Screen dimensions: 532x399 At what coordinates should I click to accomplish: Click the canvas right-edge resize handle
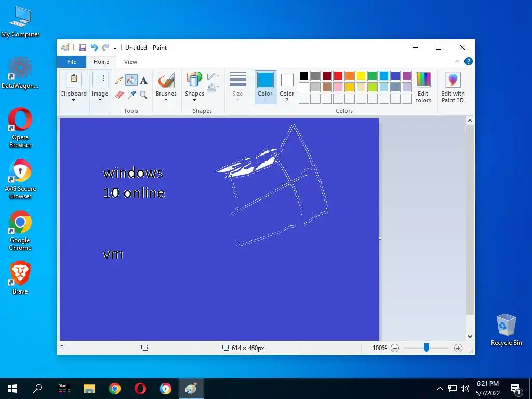(380, 238)
